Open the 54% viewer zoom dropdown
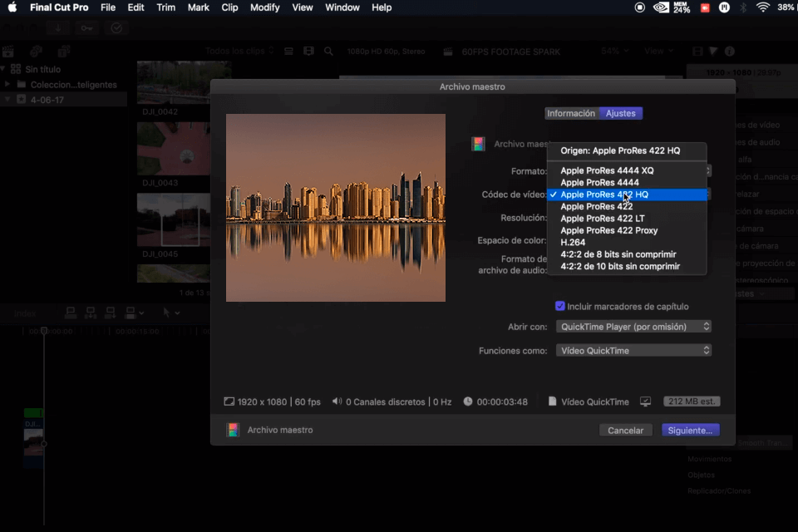Viewport: 798px width, 532px height. pyautogui.click(x=615, y=51)
